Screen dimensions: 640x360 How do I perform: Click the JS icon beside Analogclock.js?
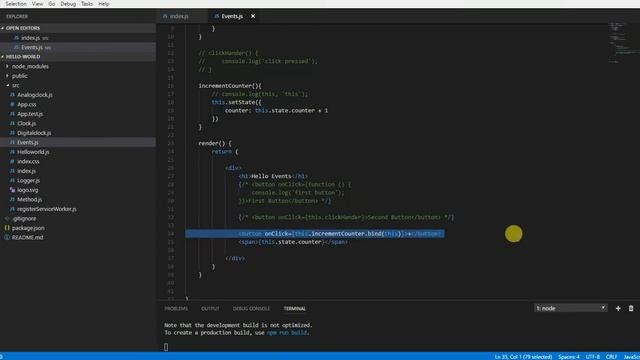[12, 95]
